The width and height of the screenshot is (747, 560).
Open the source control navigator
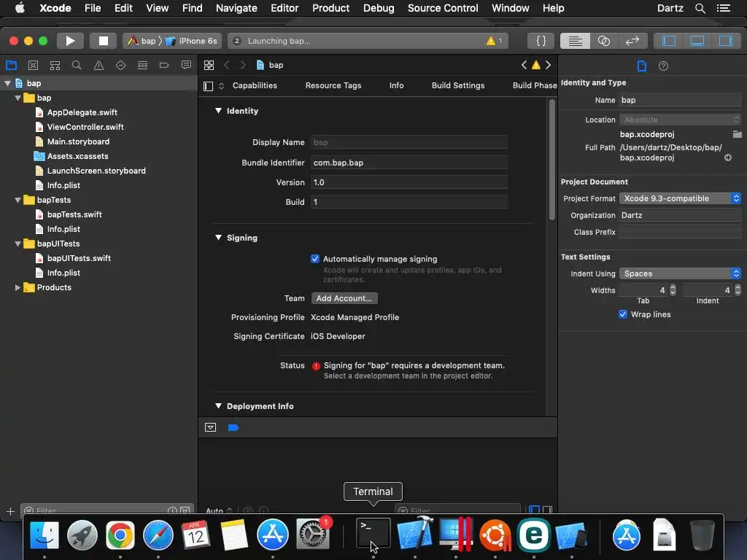tap(33, 65)
